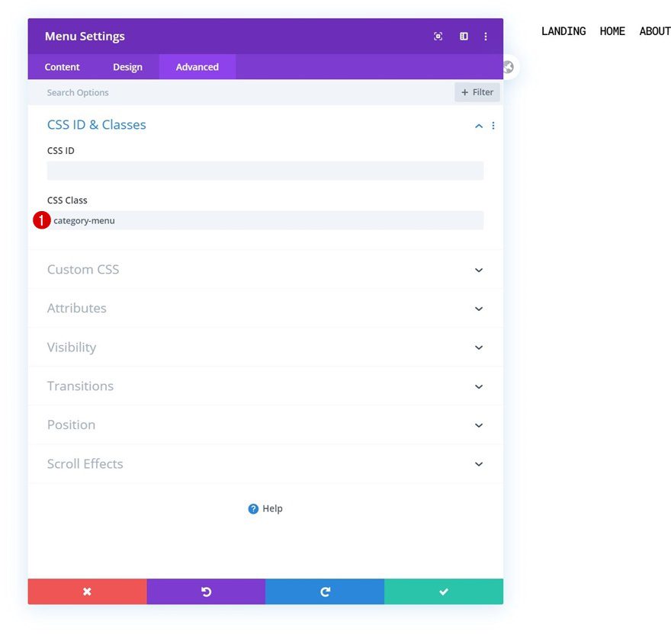Close the settings modal with the circular X
Screen dimensions: 671x644
507,67
